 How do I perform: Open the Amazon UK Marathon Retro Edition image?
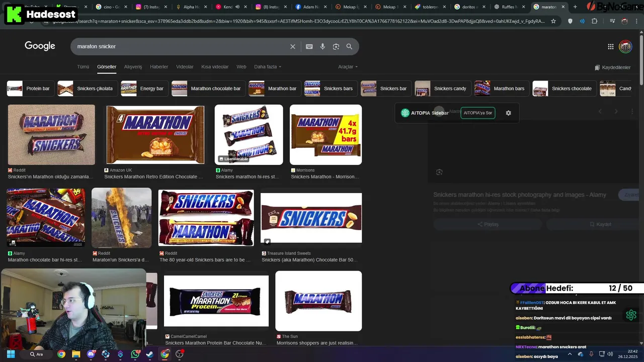pyautogui.click(x=155, y=135)
